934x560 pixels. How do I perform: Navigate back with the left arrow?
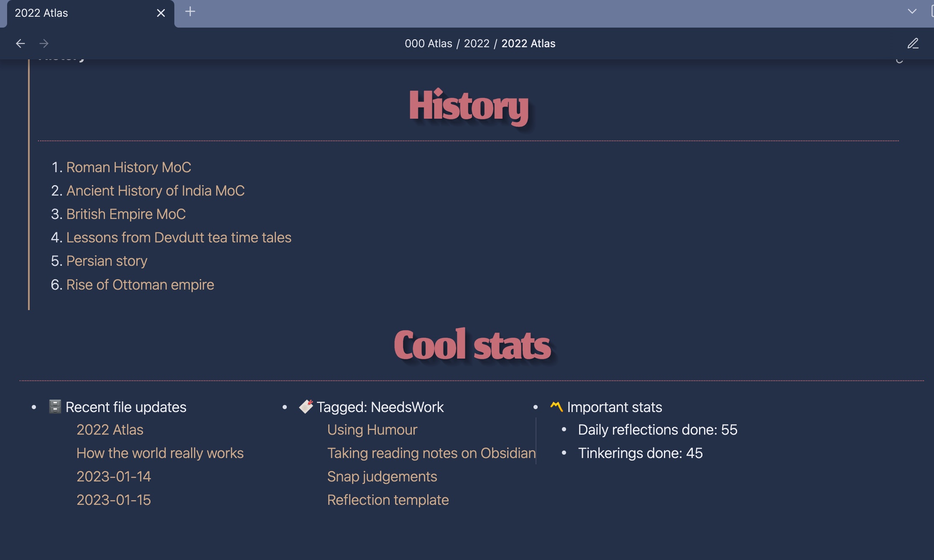(20, 43)
